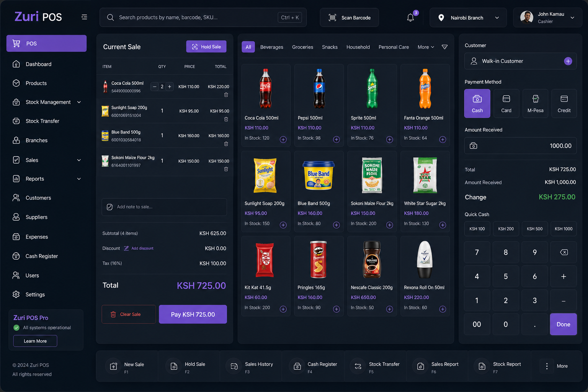The image size is (588, 392).
Task: Switch to the Household tab
Action: click(358, 47)
